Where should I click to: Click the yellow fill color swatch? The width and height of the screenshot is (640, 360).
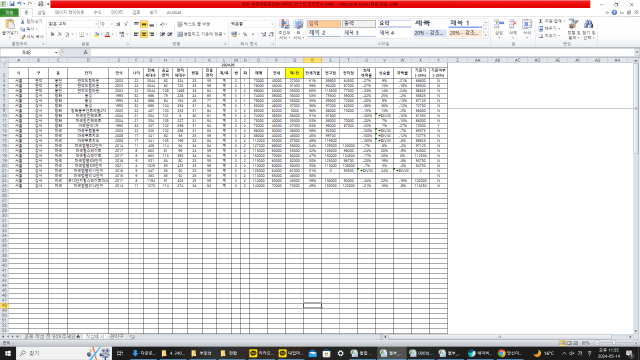tap(96, 35)
